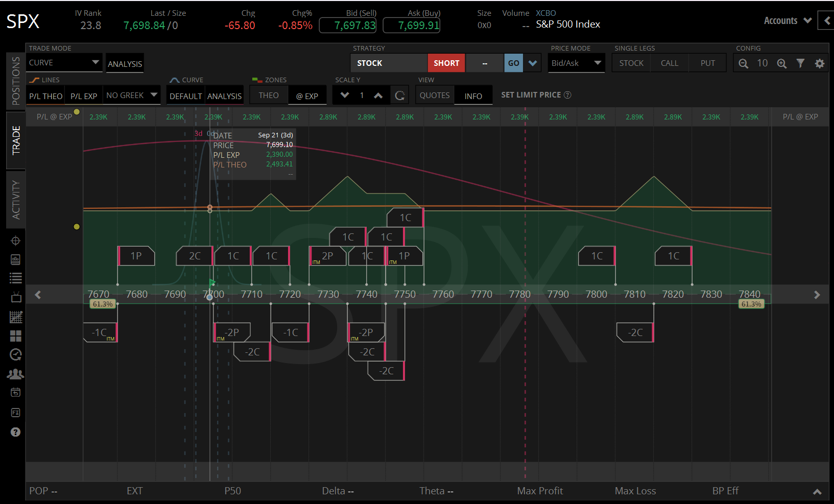Click the orange P/L line handle circle
The height and width of the screenshot is (504, 834).
tap(210, 207)
